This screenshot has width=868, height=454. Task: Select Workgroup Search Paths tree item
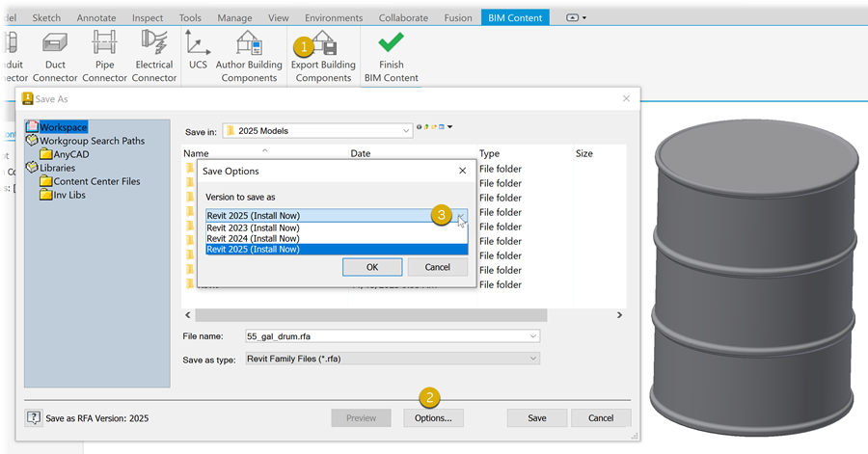pyautogui.click(x=92, y=141)
